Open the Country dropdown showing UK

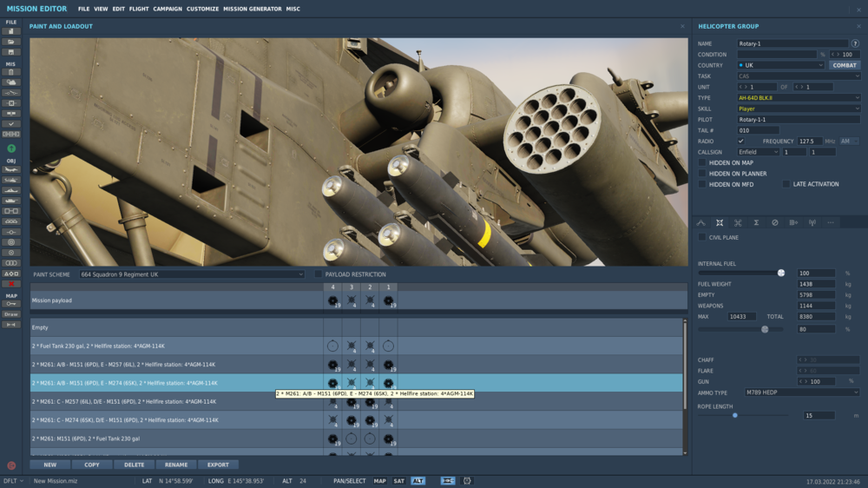780,65
